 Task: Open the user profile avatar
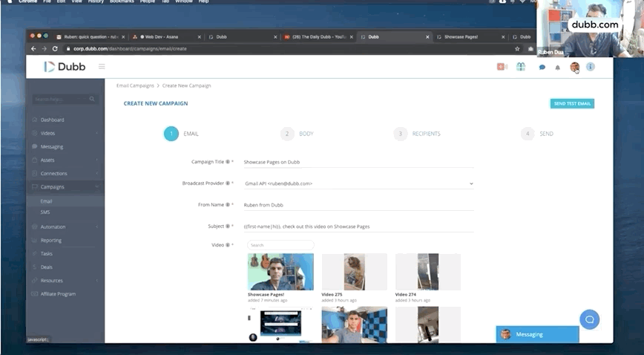(x=574, y=67)
